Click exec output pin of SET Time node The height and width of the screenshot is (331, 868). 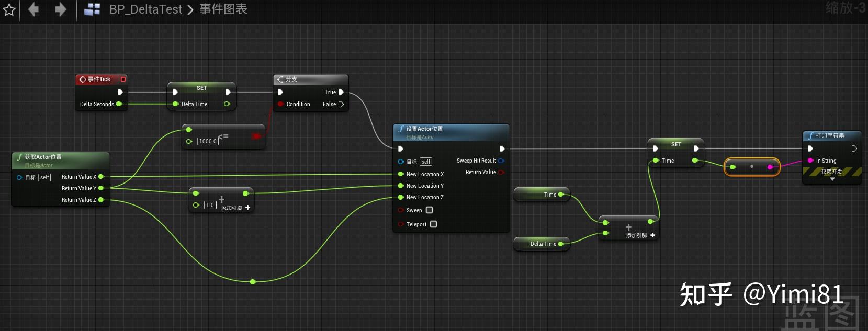[x=696, y=149]
